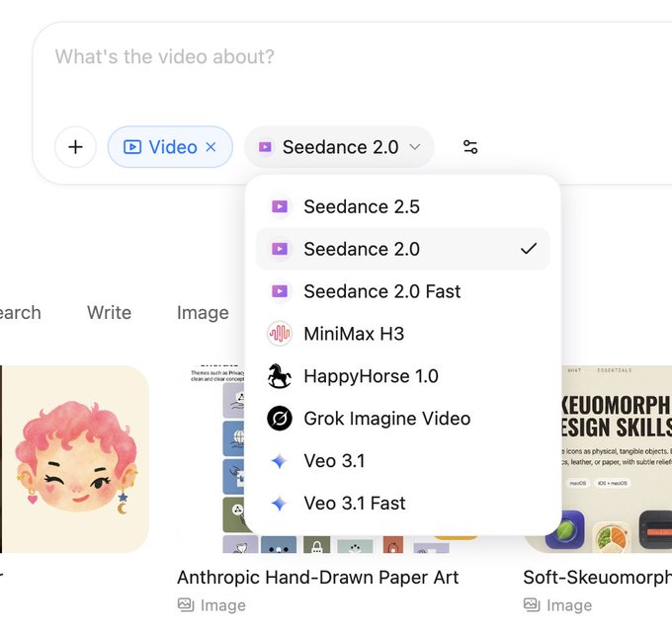Click purple icon in selected model button

coord(265,147)
